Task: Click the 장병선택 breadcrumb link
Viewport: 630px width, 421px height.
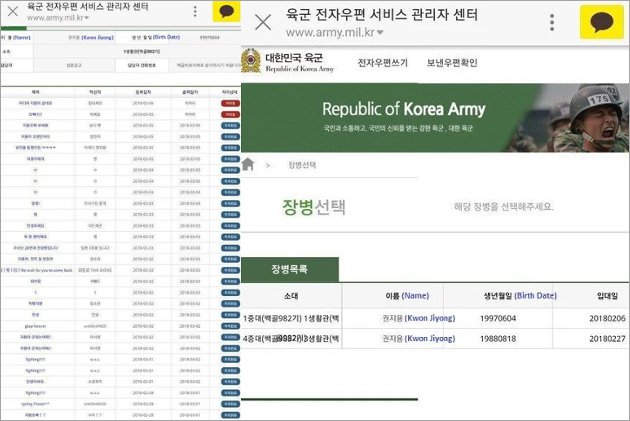Action: (302, 165)
